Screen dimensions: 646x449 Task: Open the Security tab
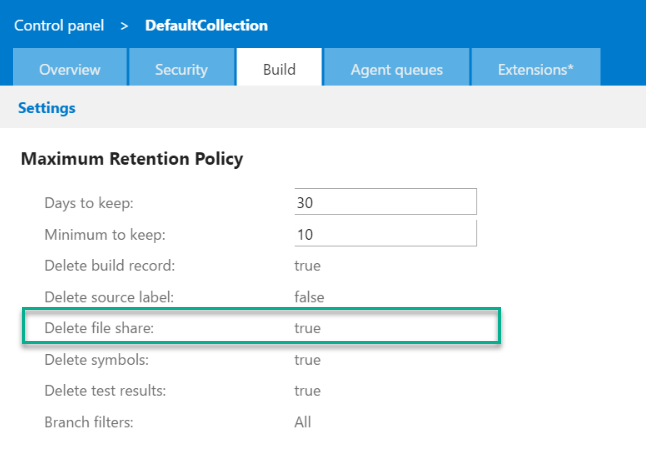[181, 69]
